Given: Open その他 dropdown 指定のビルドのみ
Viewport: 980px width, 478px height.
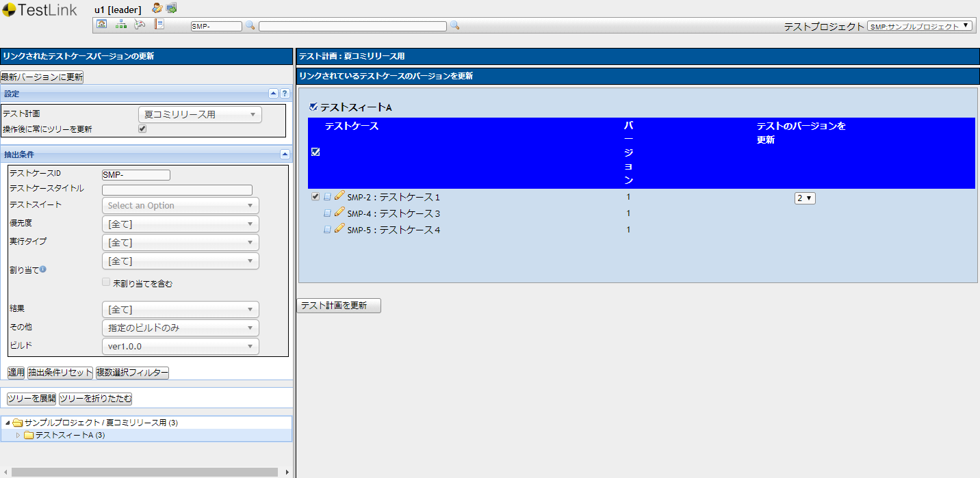Looking at the screenshot, I should pyautogui.click(x=181, y=328).
